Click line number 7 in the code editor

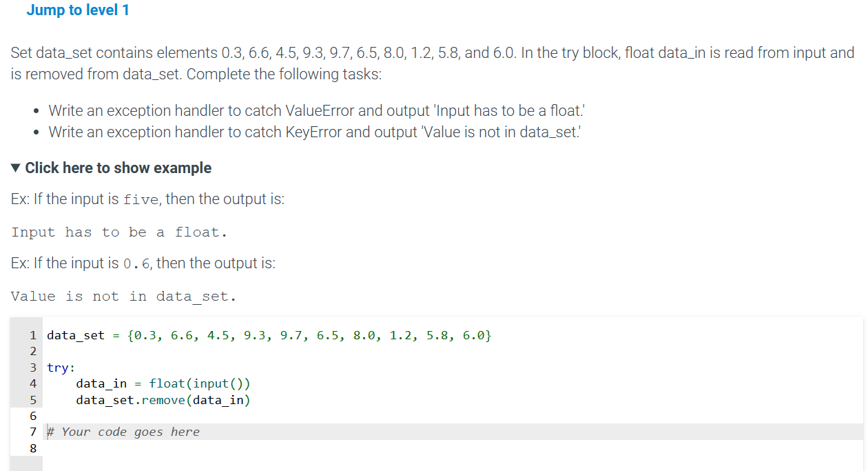pos(32,432)
